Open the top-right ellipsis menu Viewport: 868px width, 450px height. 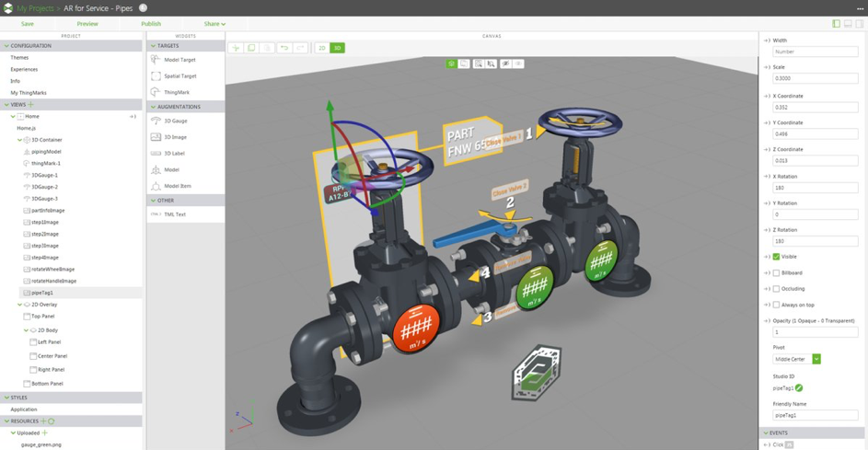[859, 8]
